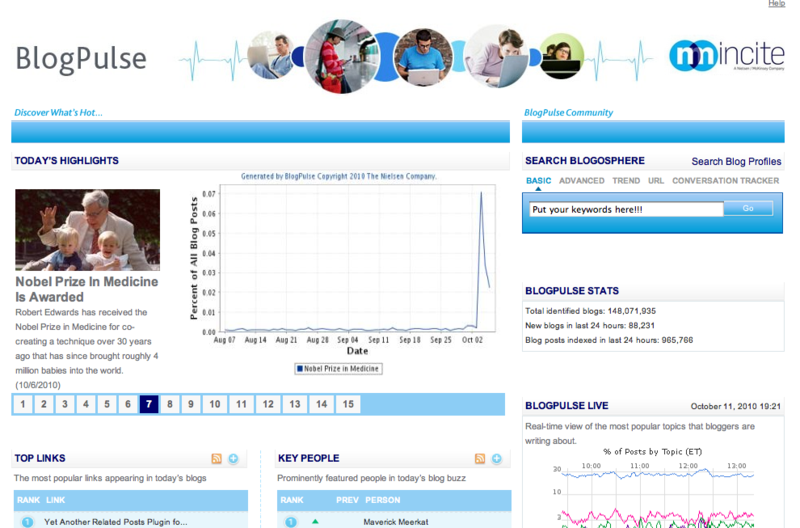Screen dimensions: 800x528
Task: Select highlight page 4
Action: [x=86, y=404]
